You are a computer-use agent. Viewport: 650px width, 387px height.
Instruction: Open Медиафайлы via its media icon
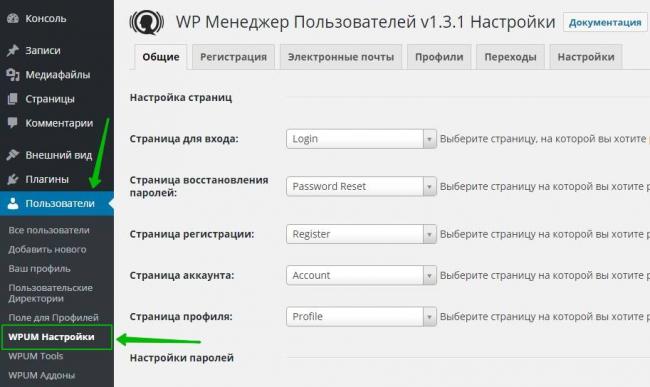pyautogui.click(x=13, y=75)
